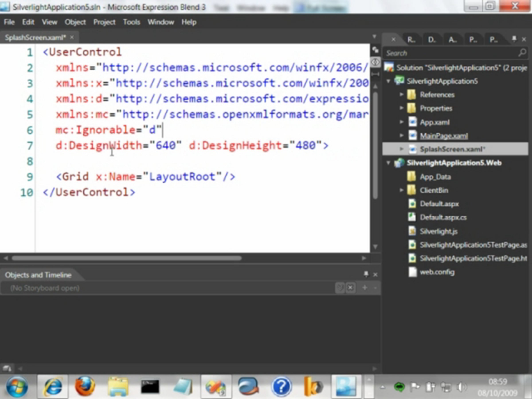Switch to the A.. panel tab

tap(452, 39)
